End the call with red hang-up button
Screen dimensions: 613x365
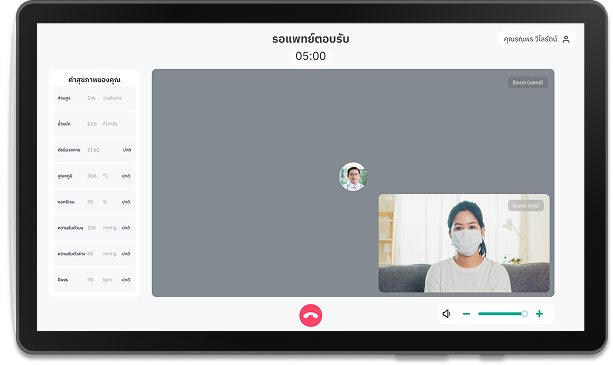point(310,315)
